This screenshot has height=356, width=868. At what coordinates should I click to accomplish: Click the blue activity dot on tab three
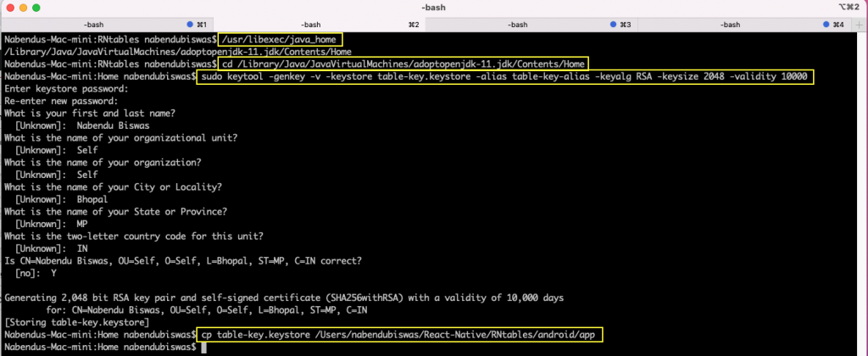pos(614,25)
